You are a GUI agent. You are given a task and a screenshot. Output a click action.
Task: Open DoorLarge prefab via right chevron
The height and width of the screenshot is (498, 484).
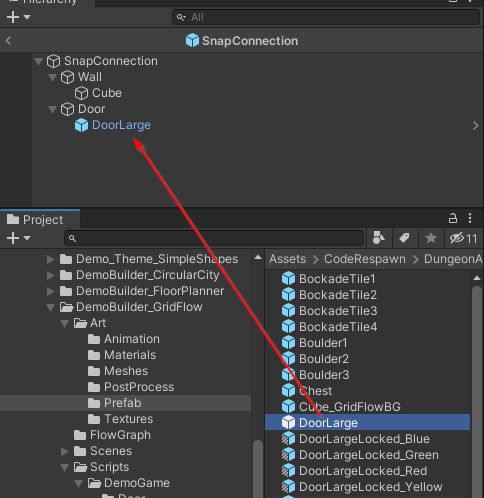475,125
